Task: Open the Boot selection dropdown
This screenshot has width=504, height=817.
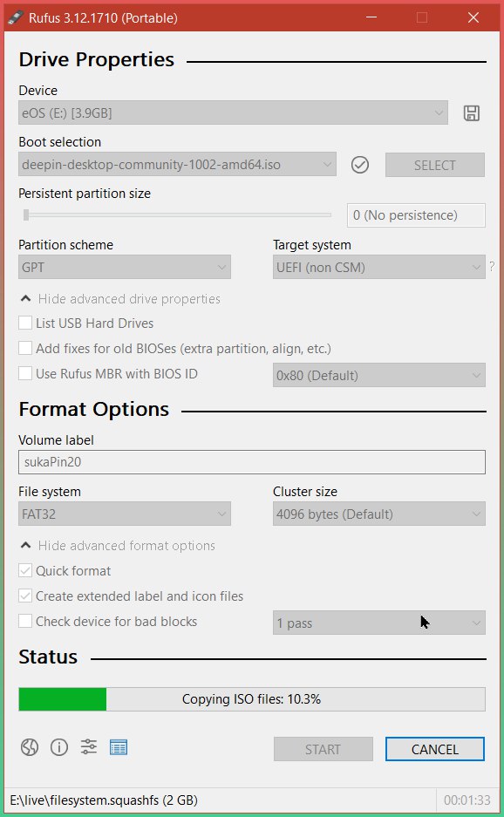Action: (x=177, y=165)
